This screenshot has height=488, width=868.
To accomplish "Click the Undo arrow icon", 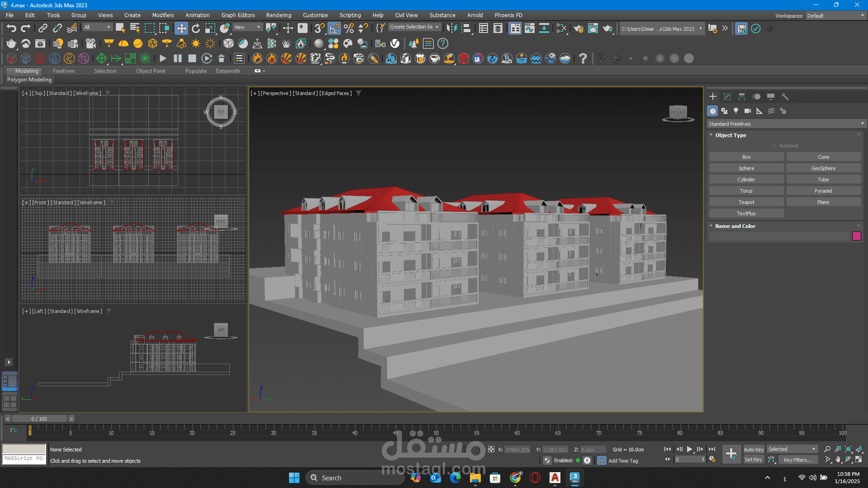I will tap(11, 28).
